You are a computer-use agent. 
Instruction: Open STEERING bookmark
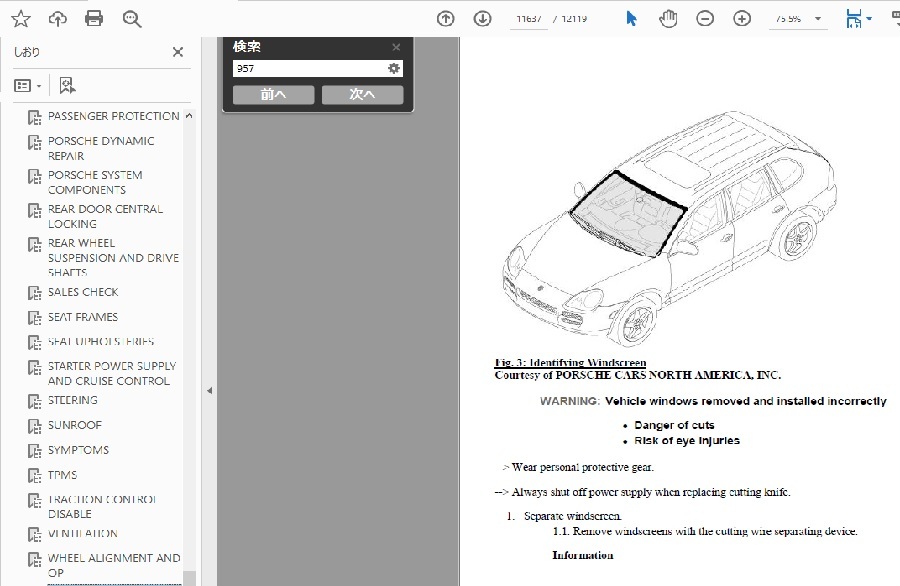(73, 399)
